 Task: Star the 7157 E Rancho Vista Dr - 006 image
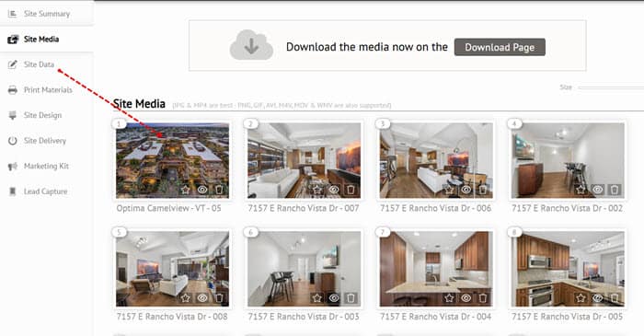(x=449, y=190)
